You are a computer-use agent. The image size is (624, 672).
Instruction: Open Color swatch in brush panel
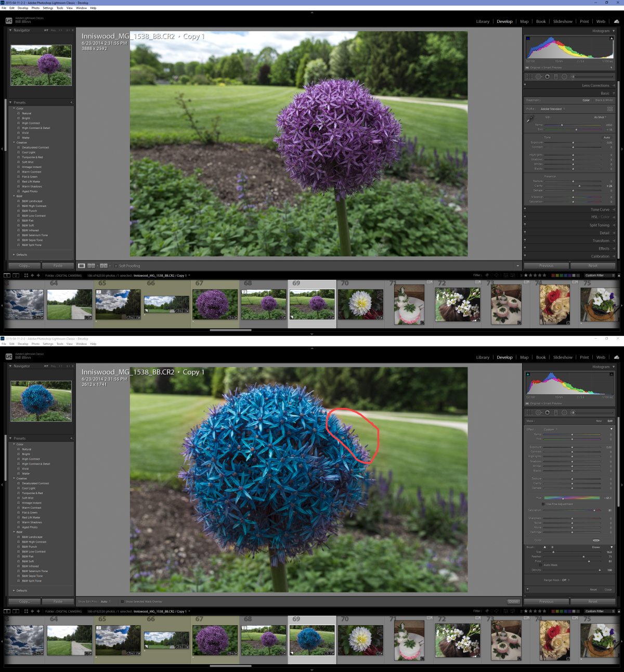point(596,540)
